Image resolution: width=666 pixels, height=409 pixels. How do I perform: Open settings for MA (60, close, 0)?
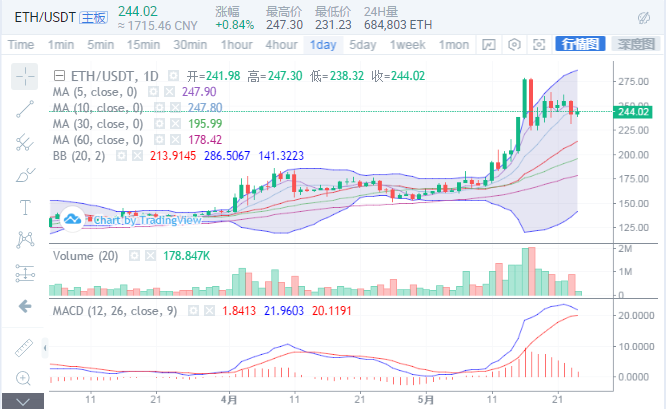(x=159, y=140)
